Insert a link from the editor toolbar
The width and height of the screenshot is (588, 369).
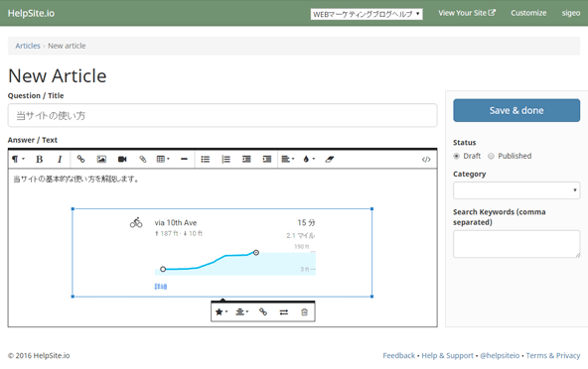[80, 160]
